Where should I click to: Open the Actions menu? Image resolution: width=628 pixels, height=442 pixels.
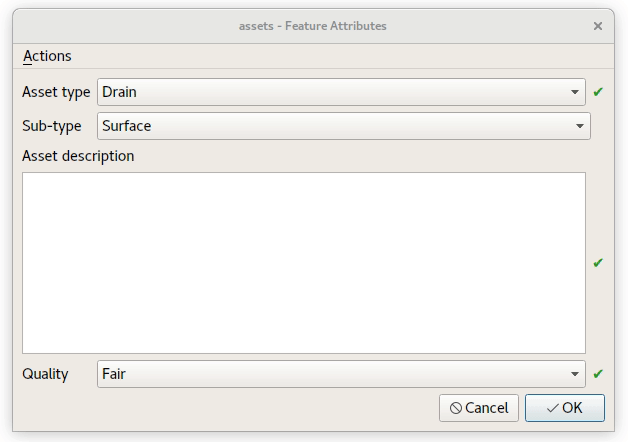(x=47, y=56)
